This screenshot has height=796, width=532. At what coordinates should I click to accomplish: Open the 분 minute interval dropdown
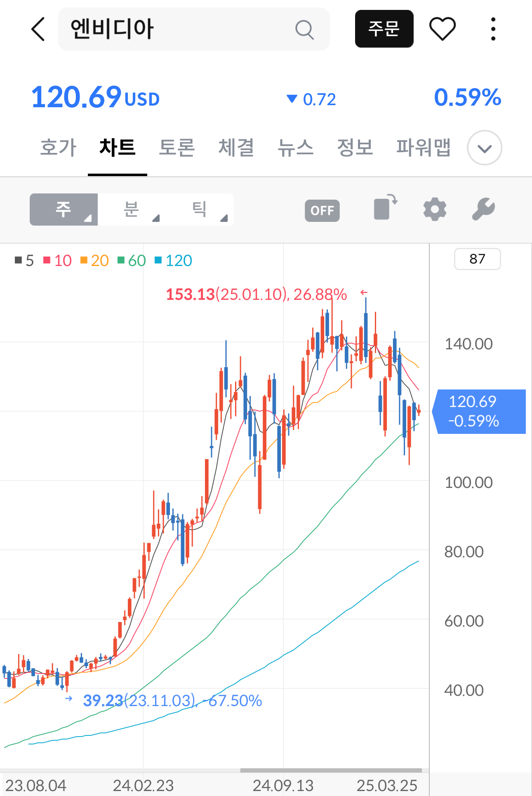[x=132, y=210]
